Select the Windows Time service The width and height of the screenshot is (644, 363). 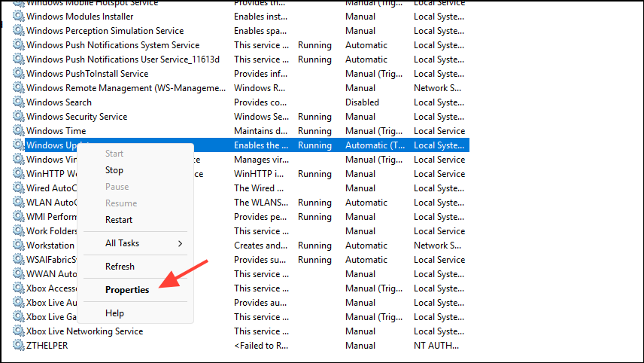tap(56, 131)
